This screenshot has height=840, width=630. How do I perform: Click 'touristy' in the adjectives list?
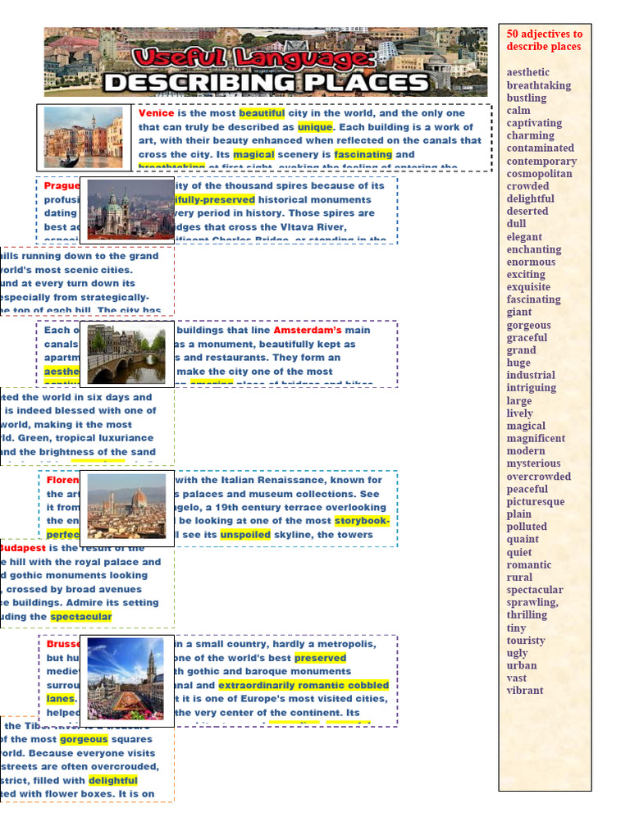coord(526,641)
